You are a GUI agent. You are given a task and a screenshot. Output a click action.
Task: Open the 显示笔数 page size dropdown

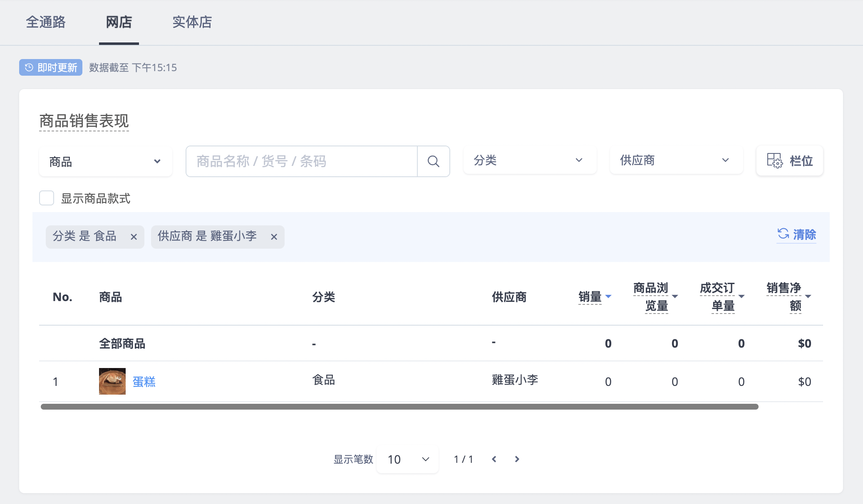click(x=407, y=460)
